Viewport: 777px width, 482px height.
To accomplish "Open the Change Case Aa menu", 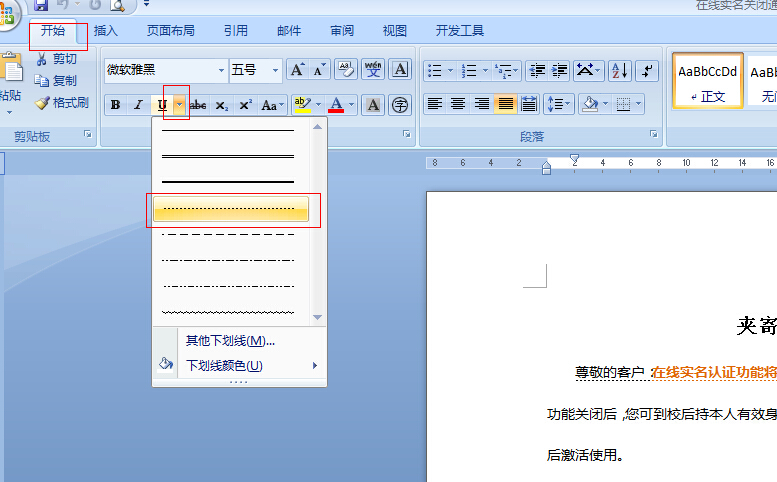I will coord(272,105).
